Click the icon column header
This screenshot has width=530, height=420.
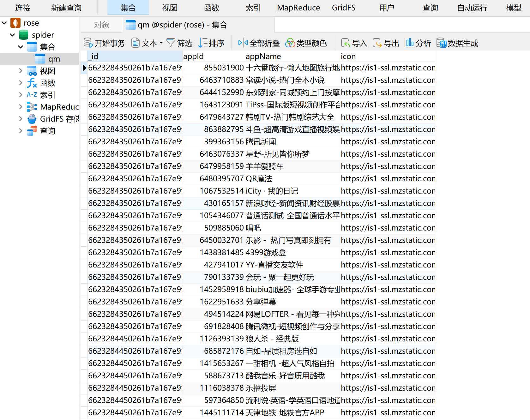pyautogui.click(x=388, y=56)
